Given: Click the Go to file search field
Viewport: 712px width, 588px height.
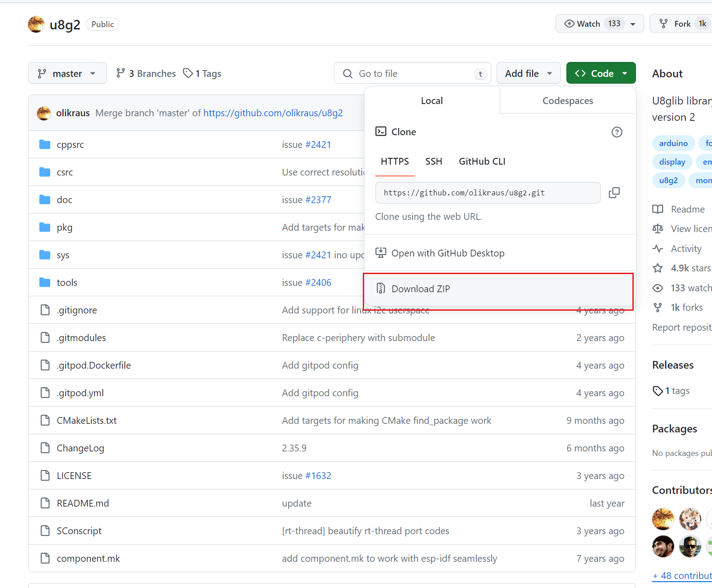Looking at the screenshot, I should pos(412,74).
